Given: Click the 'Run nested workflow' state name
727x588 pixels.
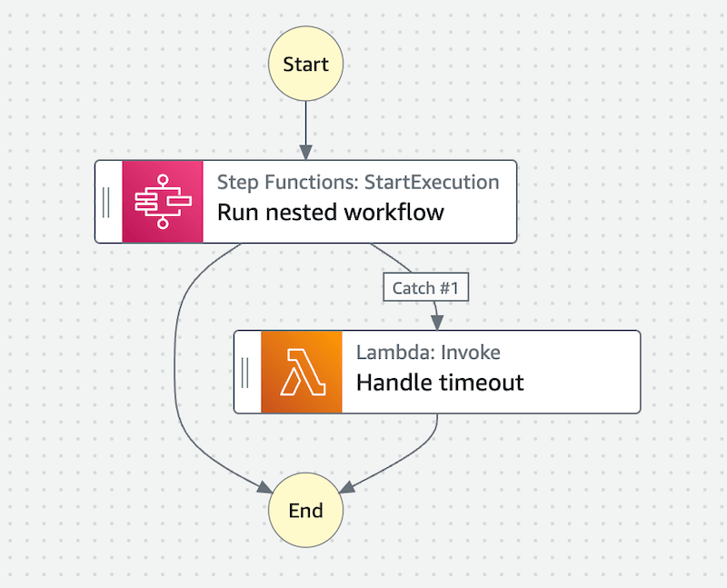Looking at the screenshot, I should pyautogui.click(x=330, y=213).
